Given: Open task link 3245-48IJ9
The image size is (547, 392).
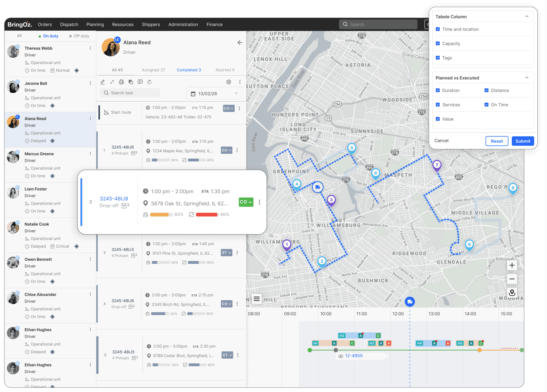Looking at the screenshot, I should pyautogui.click(x=114, y=199).
